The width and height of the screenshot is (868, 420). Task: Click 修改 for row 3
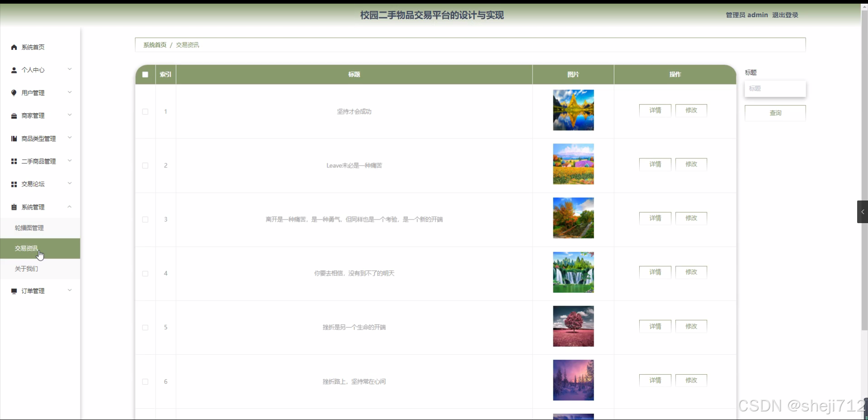691,218
